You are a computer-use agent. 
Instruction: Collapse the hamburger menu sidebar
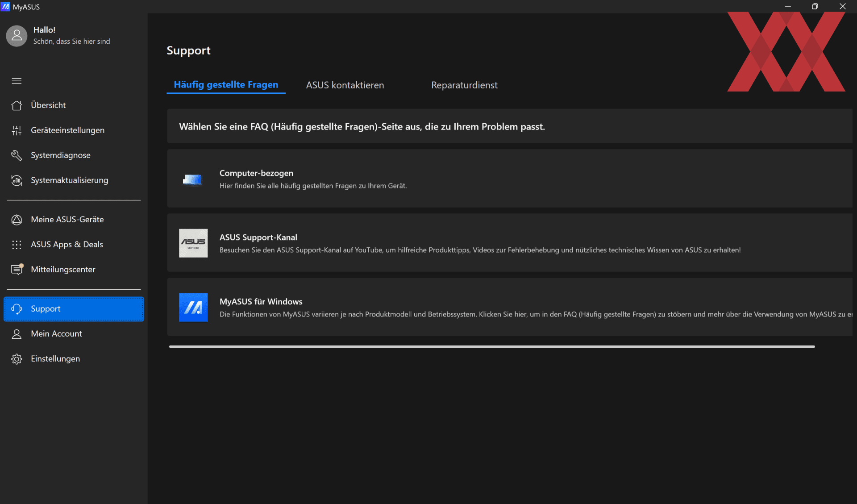click(x=17, y=81)
